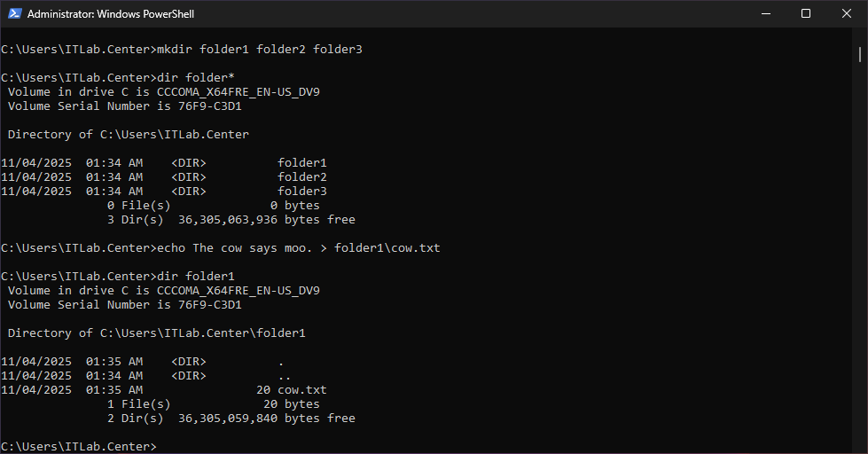
Task: Click the PowerShell icon in the title bar
Action: [x=14, y=13]
